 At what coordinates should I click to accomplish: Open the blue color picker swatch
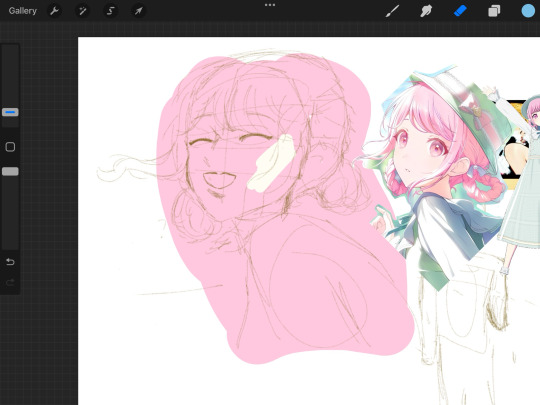tap(528, 11)
